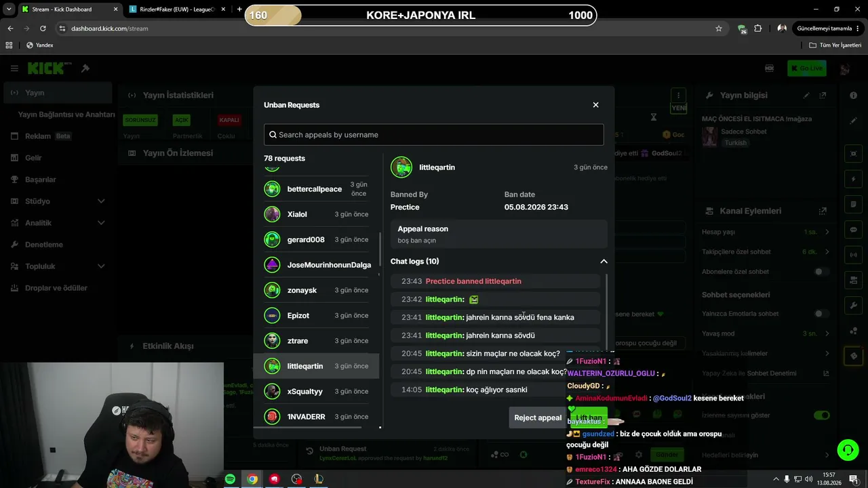Open gerard008's unban request
The height and width of the screenshot is (488, 868).
pos(316,240)
